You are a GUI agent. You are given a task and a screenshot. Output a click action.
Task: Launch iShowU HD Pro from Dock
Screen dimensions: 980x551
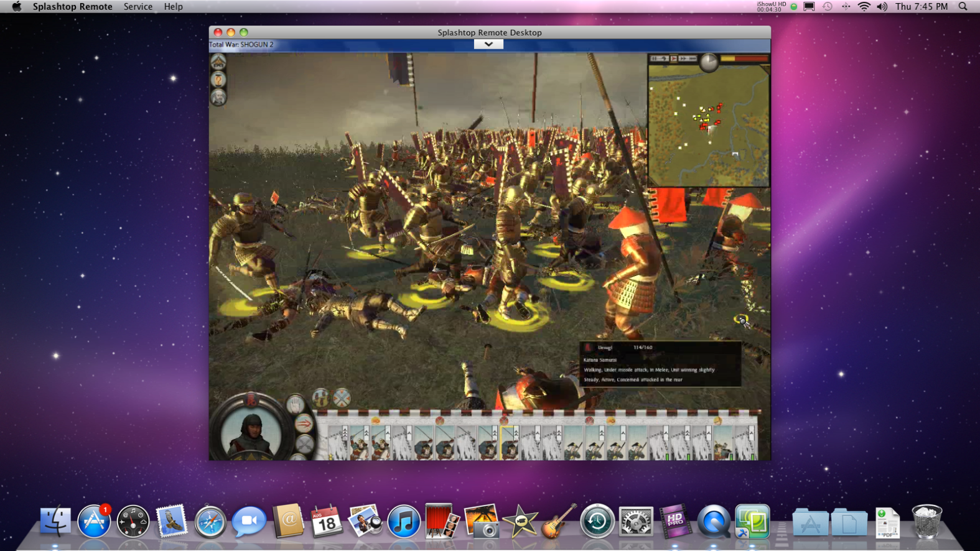[675, 521]
